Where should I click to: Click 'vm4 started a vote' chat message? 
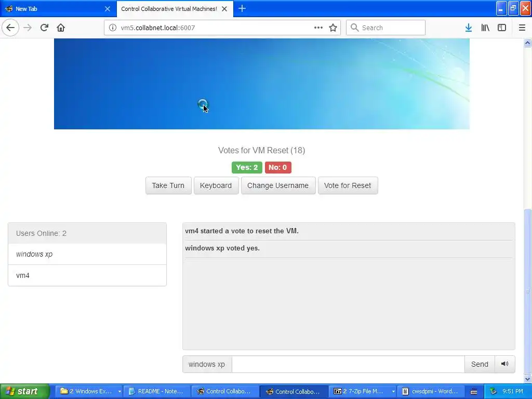click(242, 231)
